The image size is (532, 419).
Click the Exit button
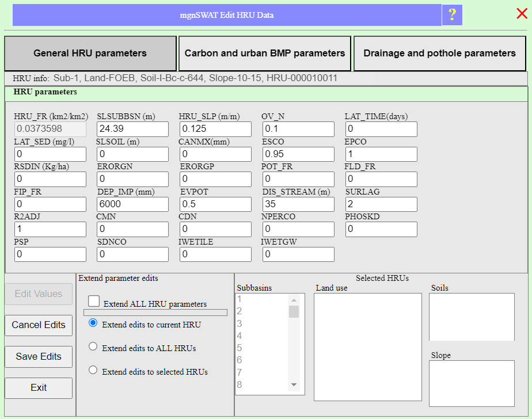tap(39, 388)
